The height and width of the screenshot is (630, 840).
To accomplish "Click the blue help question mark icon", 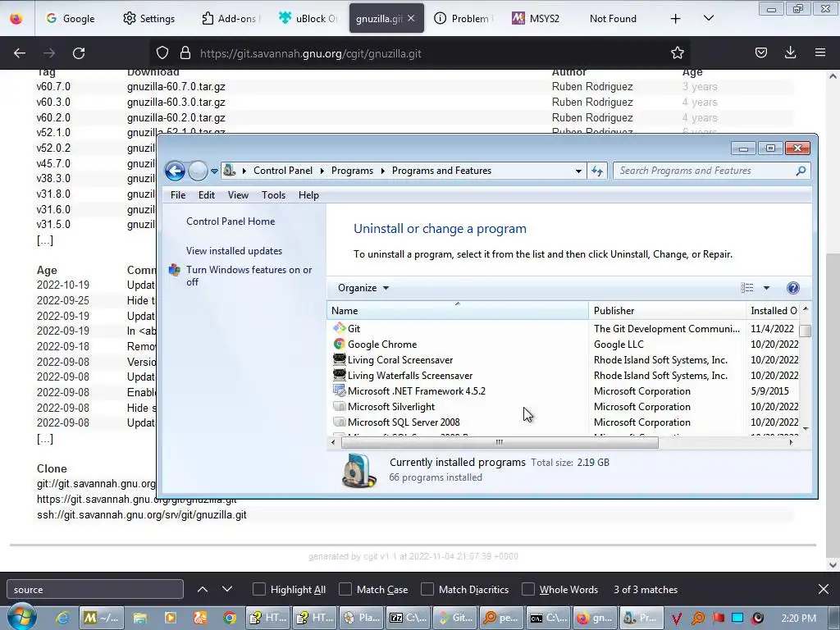I will click(x=793, y=288).
